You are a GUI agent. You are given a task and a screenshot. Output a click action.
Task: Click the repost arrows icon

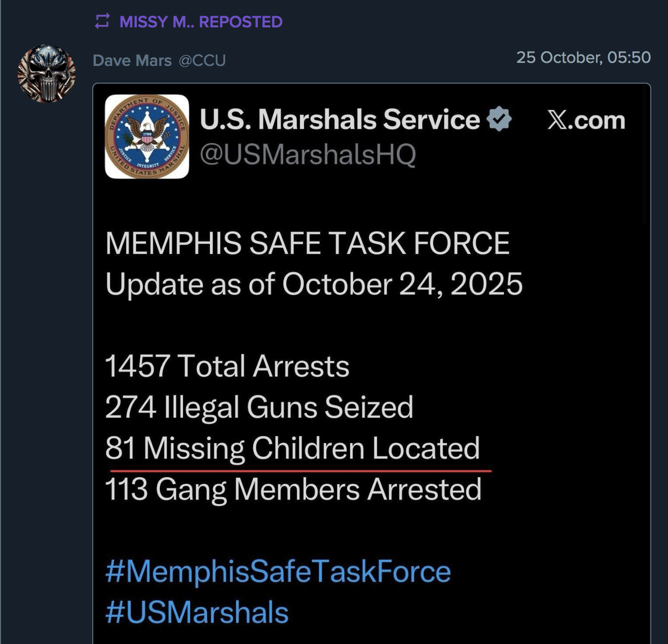pyautogui.click(x=102, y=21)
